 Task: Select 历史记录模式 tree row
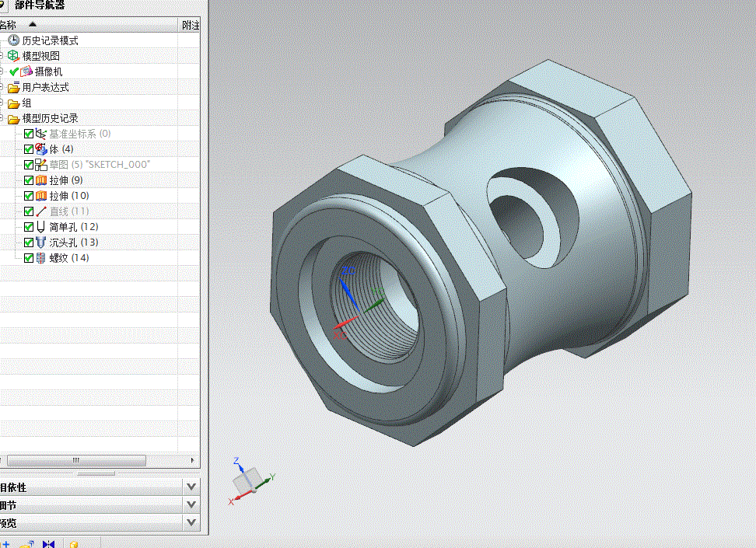[100, 40]
